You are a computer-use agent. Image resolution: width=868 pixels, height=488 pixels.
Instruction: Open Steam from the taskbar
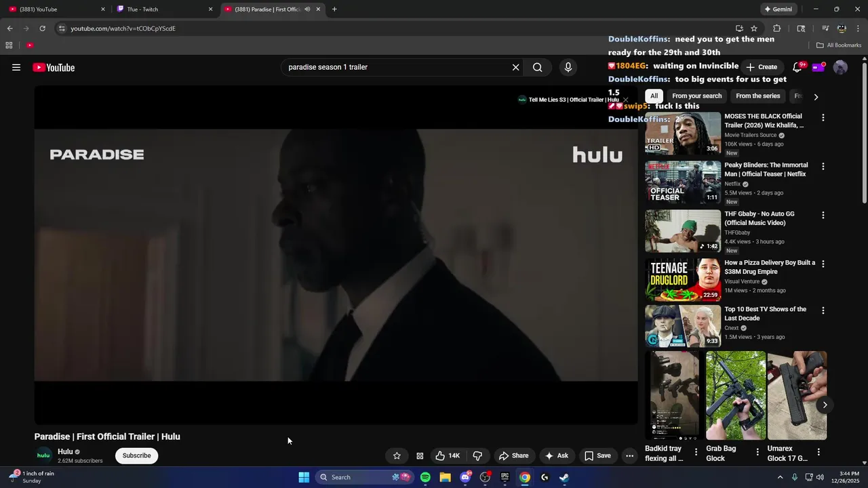(564, 477)
